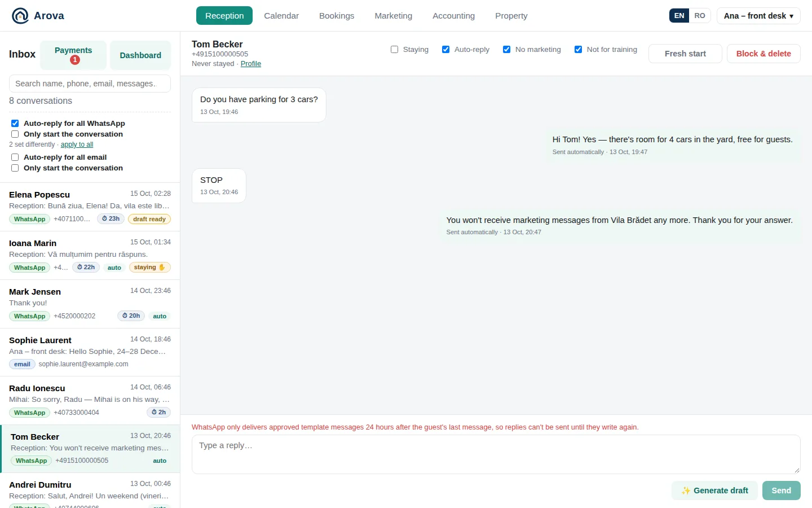Click the 2h timer badge on Radu Ionescu

[158, 413]
